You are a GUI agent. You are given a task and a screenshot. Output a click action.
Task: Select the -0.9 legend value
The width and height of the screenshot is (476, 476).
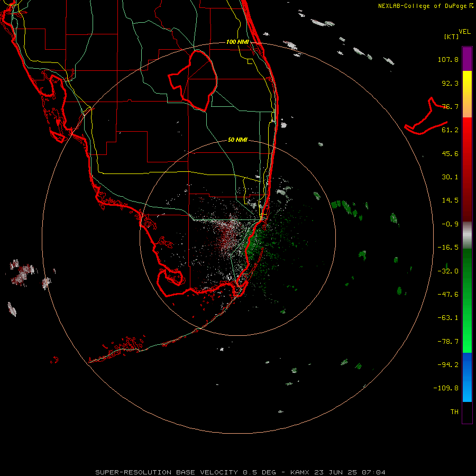coord(450,224)
